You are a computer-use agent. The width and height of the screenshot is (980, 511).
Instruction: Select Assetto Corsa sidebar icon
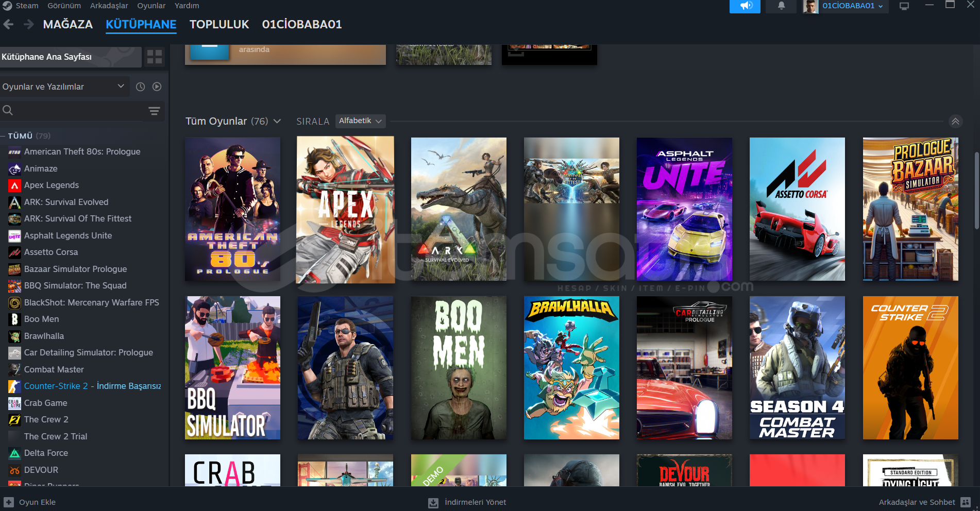(14, 252)
